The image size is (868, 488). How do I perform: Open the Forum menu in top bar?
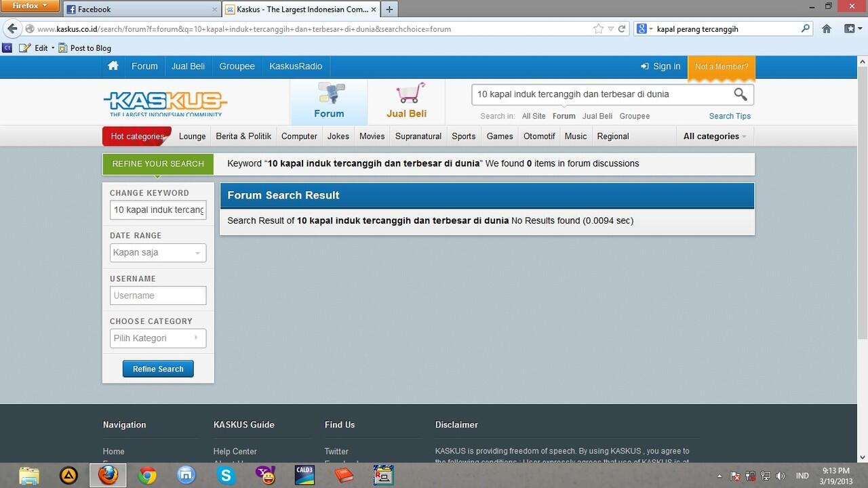144,66
